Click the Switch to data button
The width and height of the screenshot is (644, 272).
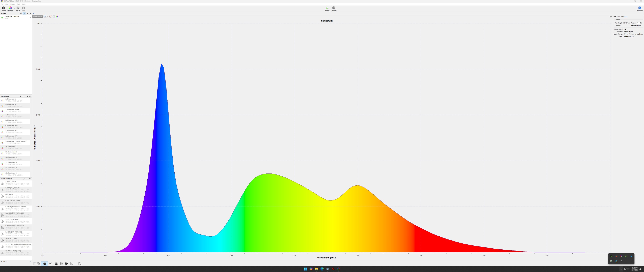pyautogui.click(x=38, y=16)
